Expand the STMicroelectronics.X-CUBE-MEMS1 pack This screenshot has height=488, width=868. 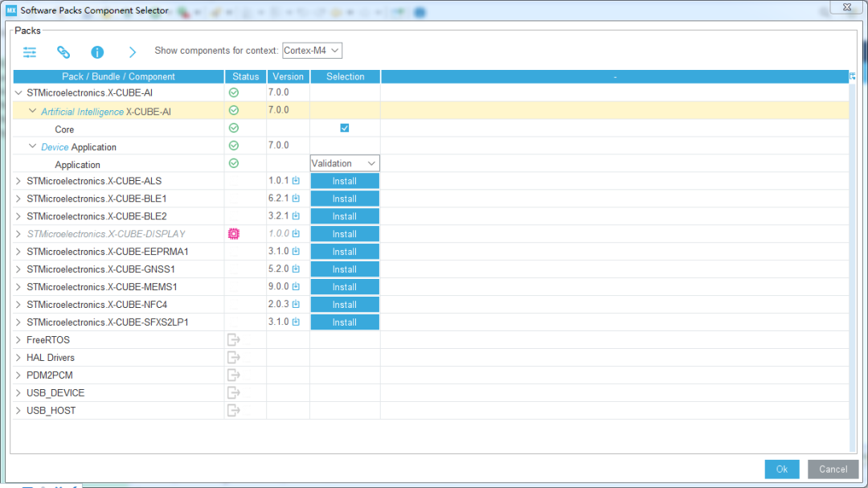(18, 287)
